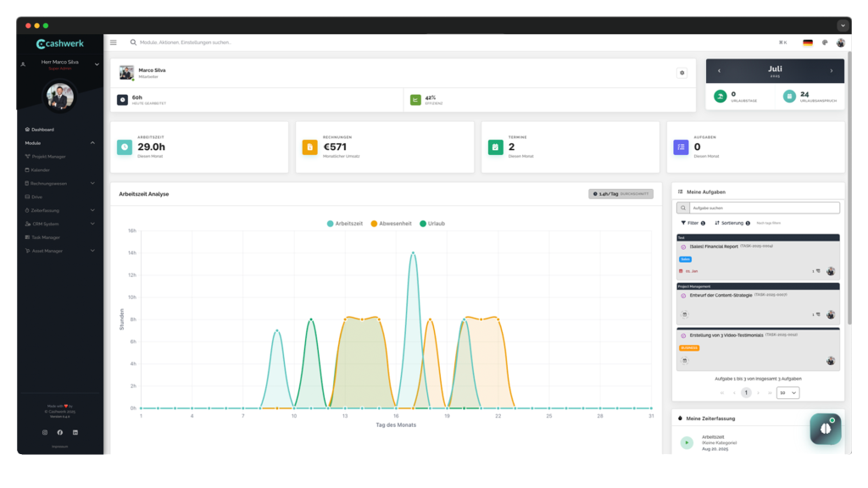868x488 pixels.
Task: Open Projekt Manager in the sidebar
Action: (x=48, y=157)
